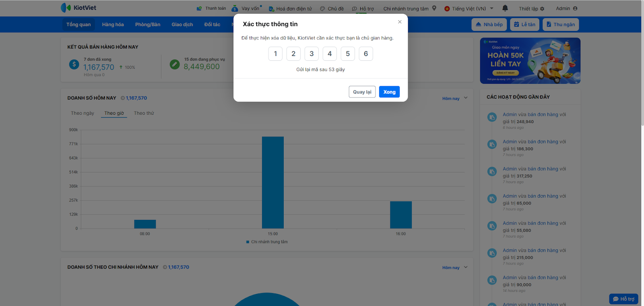Focus the code box containing 2
Viewport: 644px width, 306px height.
point(293,54)
